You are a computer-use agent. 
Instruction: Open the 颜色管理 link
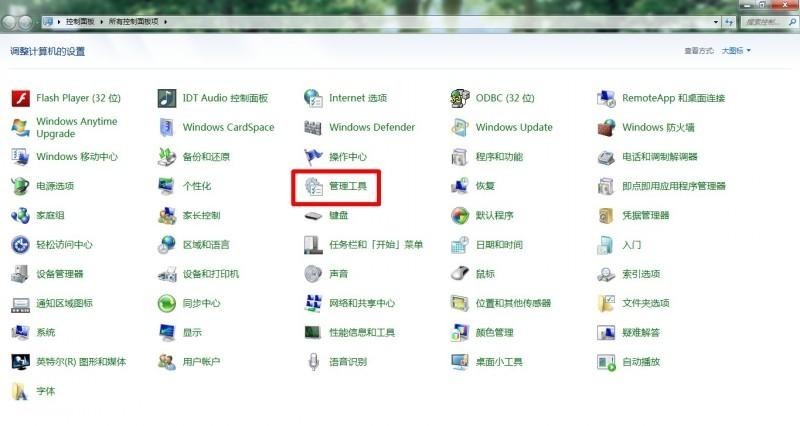[494, 333]
